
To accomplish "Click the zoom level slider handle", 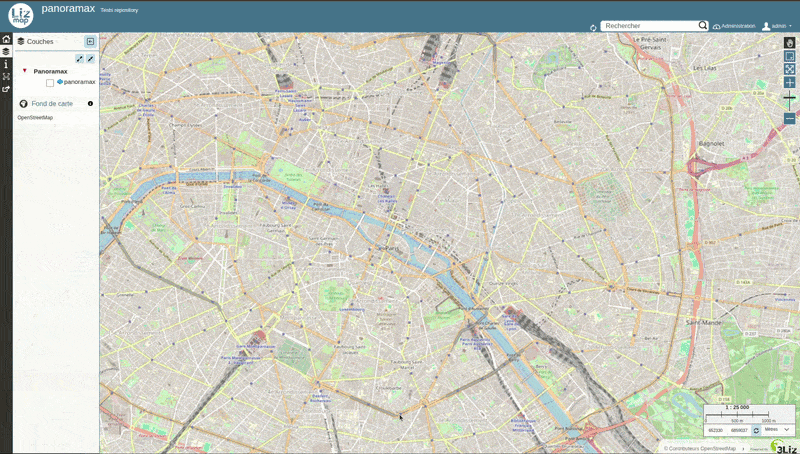I will tap(790, 97).
